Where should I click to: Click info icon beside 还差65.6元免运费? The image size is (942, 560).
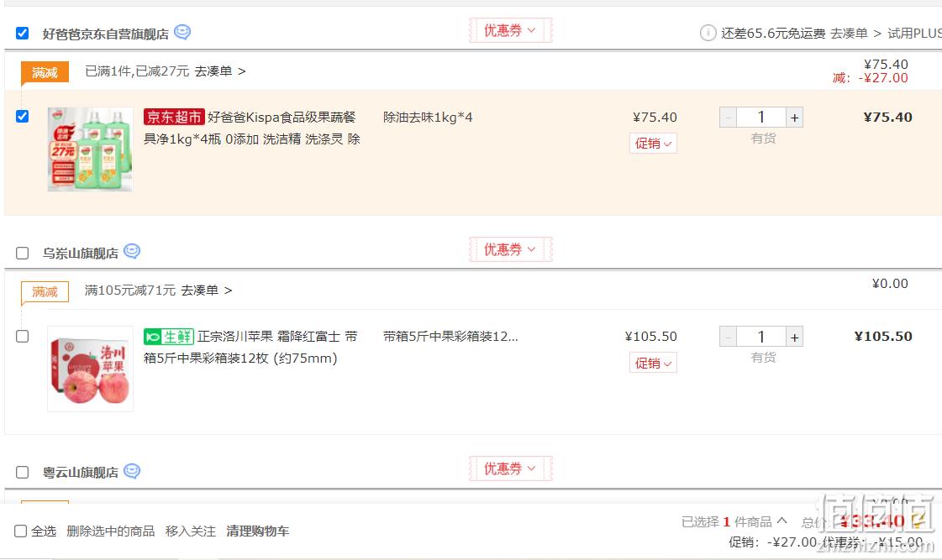coord(708,33)
